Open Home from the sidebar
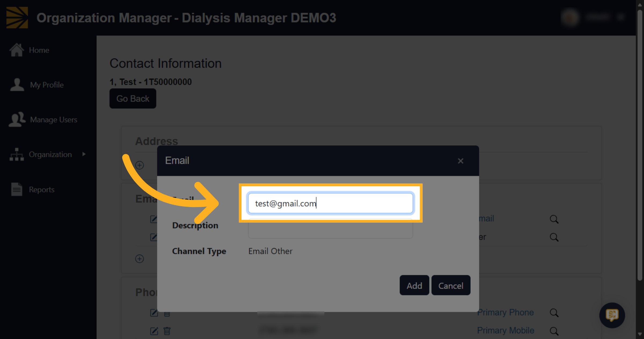 click(x=39, y=50)
